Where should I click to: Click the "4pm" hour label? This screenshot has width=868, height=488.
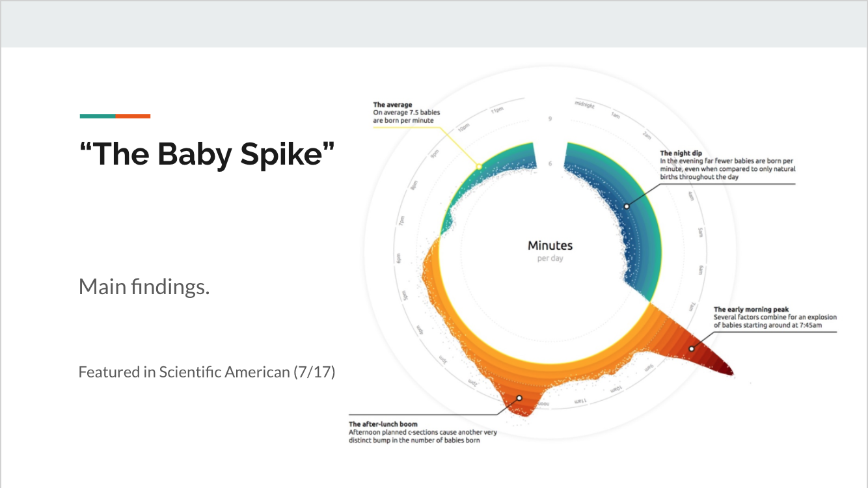coord(420,331)
